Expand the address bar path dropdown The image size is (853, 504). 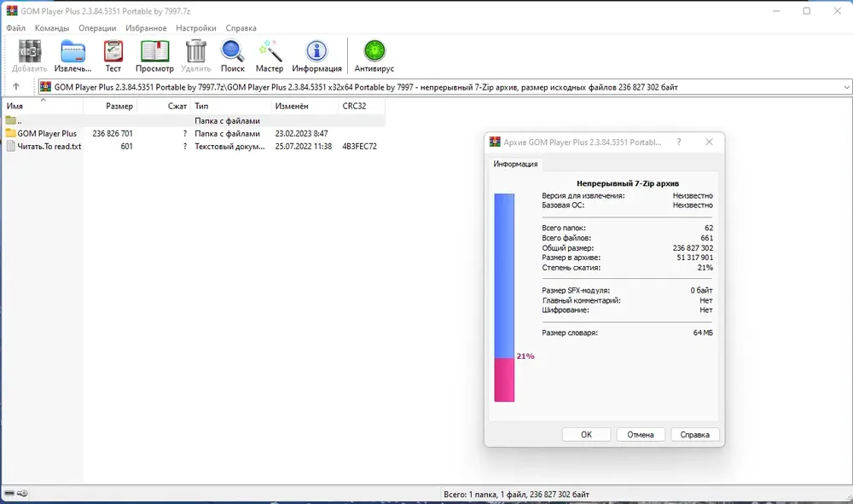tap(846, 87)
